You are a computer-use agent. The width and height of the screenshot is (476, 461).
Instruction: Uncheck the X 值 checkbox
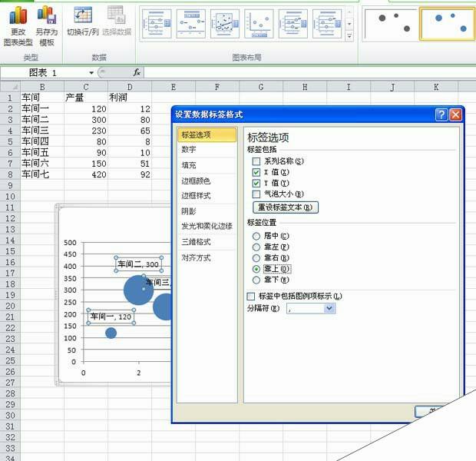tap(256, 172)
